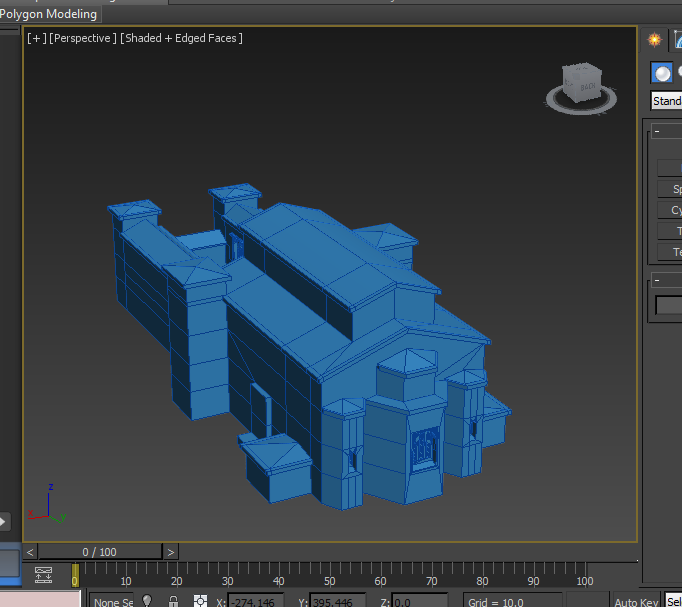Open the Create command panel tab
This screenshot has width=682, height=607.
[654, 40]
